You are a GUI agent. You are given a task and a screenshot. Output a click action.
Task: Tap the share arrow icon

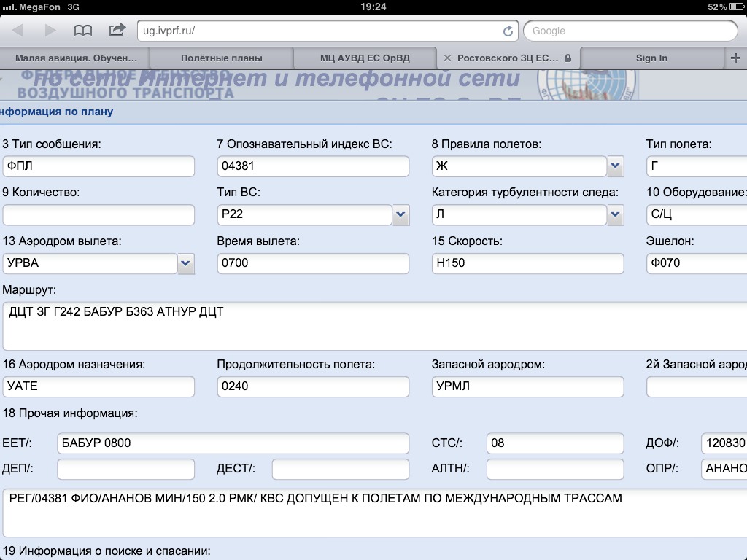[117, 30]
